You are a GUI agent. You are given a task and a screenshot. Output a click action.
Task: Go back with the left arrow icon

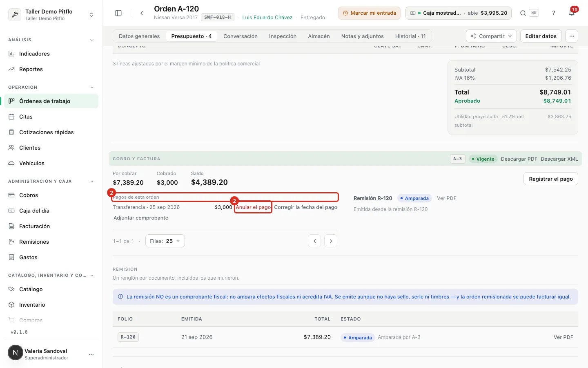pyautogui.click(x=142, y=13)
